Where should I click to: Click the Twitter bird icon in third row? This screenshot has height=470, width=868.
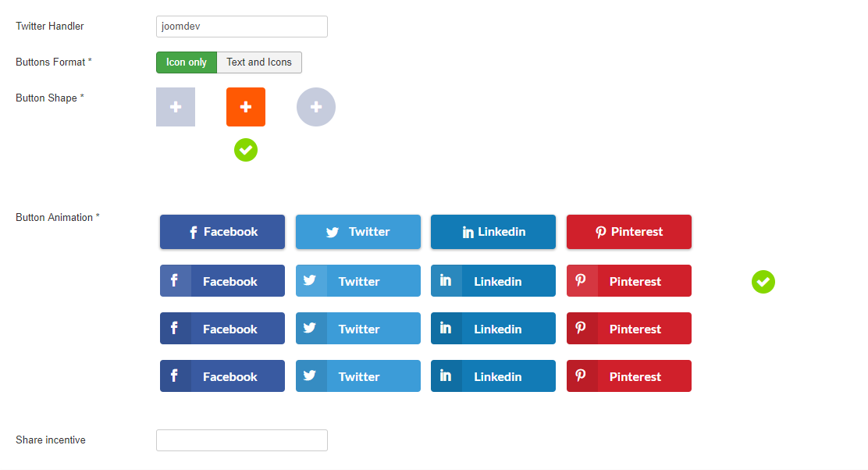tap(310, 328)
